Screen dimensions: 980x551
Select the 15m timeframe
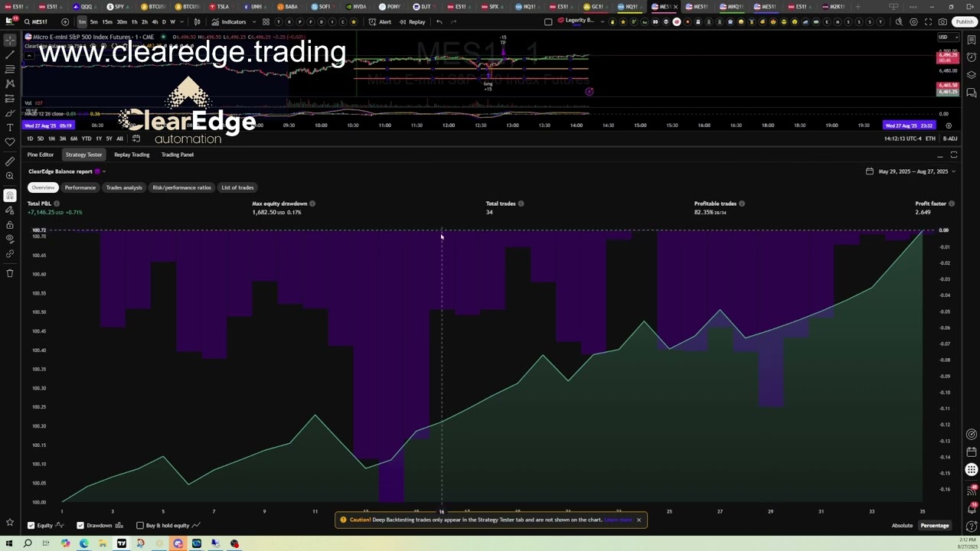107,21
